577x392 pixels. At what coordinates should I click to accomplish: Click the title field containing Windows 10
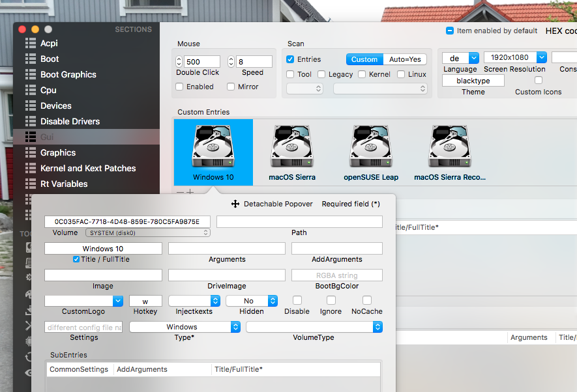tap(103, 248)
